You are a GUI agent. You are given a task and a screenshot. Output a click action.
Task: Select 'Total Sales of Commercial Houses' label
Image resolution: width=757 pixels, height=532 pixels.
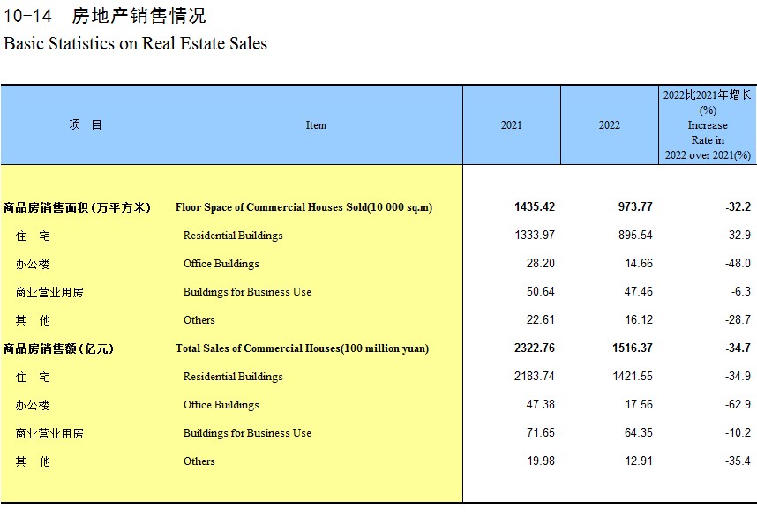click(x=303, y=348)
